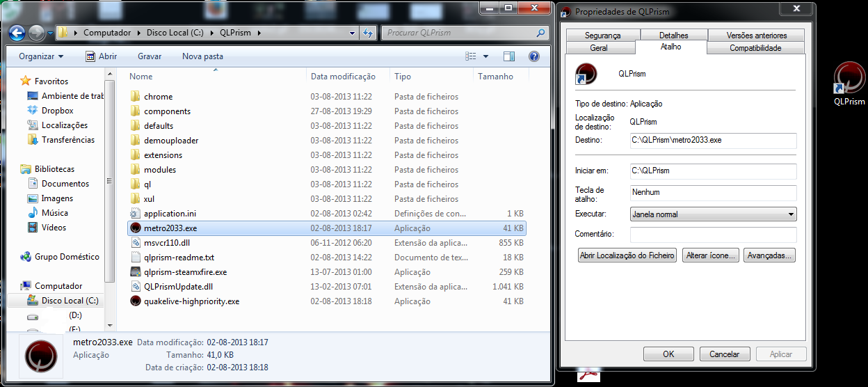868x387 pixels.
Task: Click the back navigation arrow
Action: (x=17, y=33)
